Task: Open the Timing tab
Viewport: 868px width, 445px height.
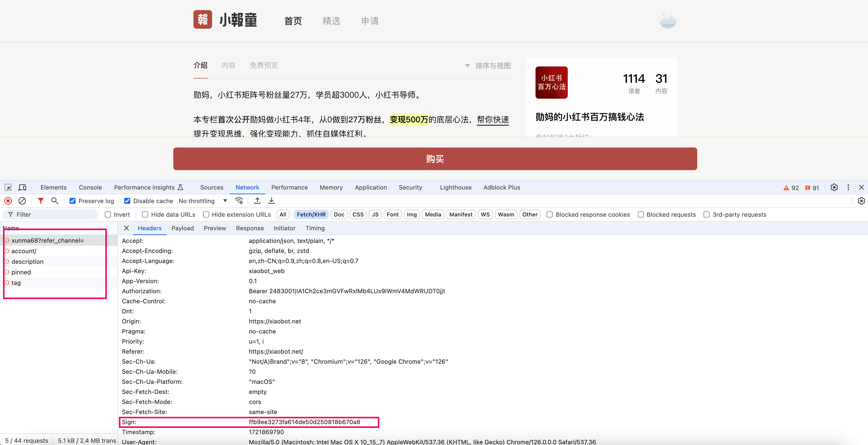Action: [x=315, y=228]
